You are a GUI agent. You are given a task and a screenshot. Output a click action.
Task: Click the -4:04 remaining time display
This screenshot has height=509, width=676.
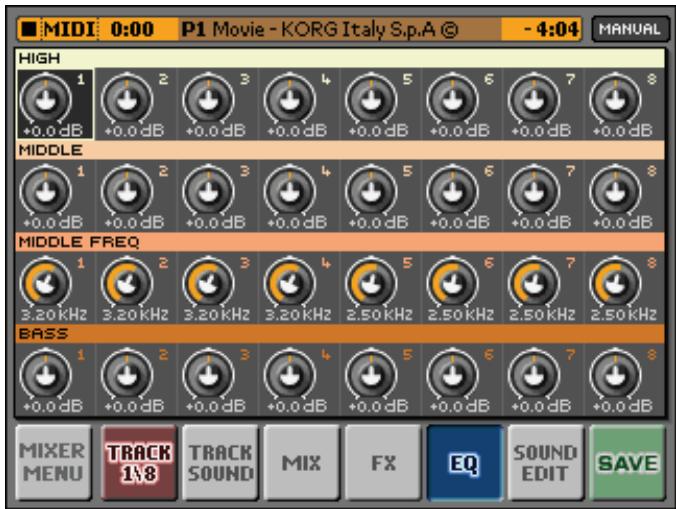(551, 29)
